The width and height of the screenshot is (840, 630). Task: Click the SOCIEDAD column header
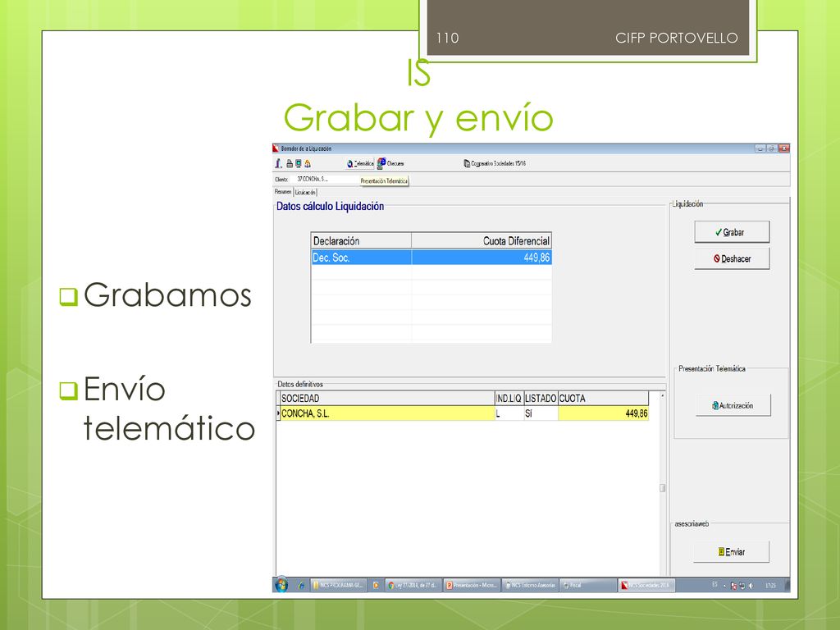387,399
